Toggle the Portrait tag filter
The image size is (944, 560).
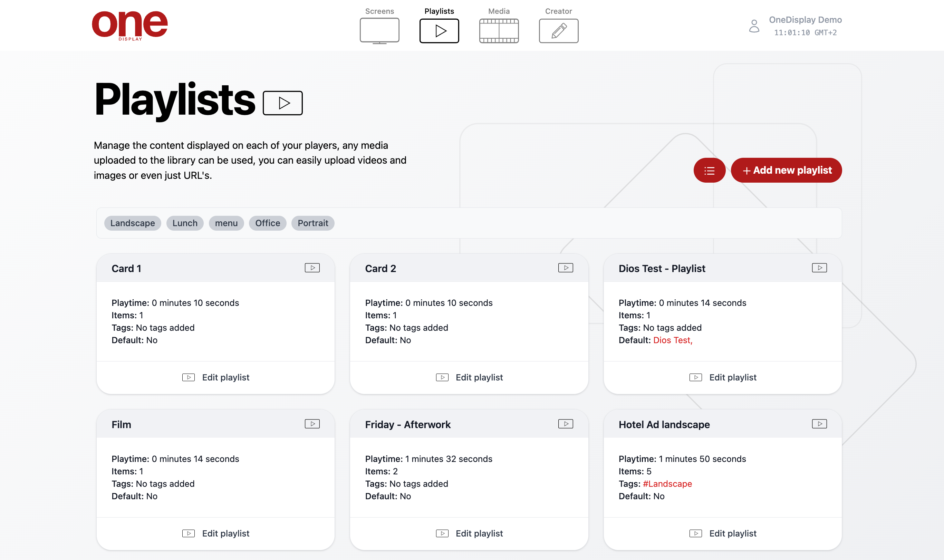pos(313,223)
